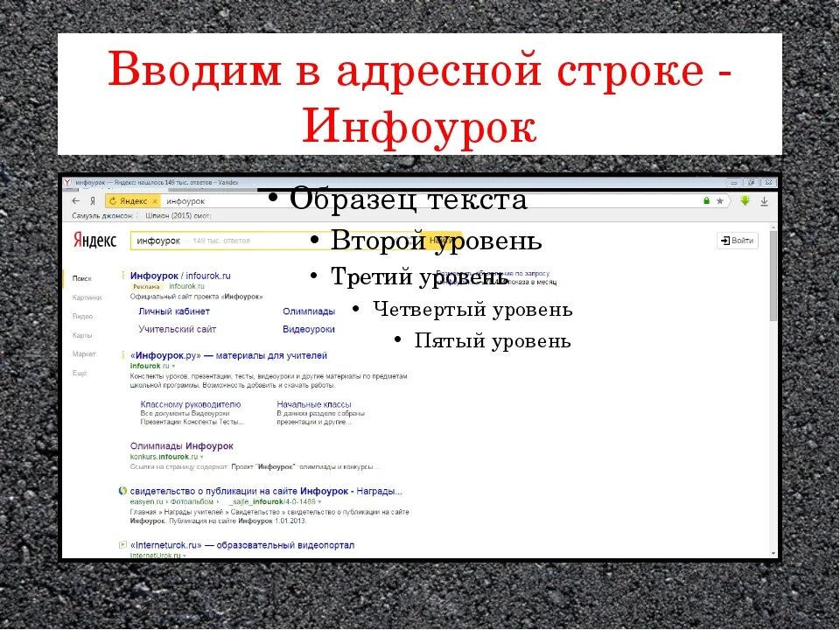This screenshot has width=840, height=630.
Task: Open the 'Олимпиады Инфоурок' result
Action: [182, 446]
